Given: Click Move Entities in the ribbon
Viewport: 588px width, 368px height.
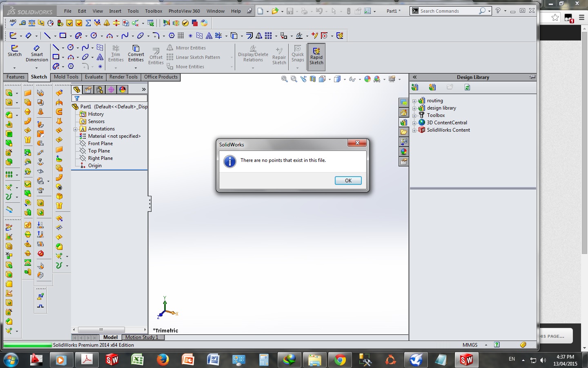Looking at the screenshot, I should pos(185,67).
